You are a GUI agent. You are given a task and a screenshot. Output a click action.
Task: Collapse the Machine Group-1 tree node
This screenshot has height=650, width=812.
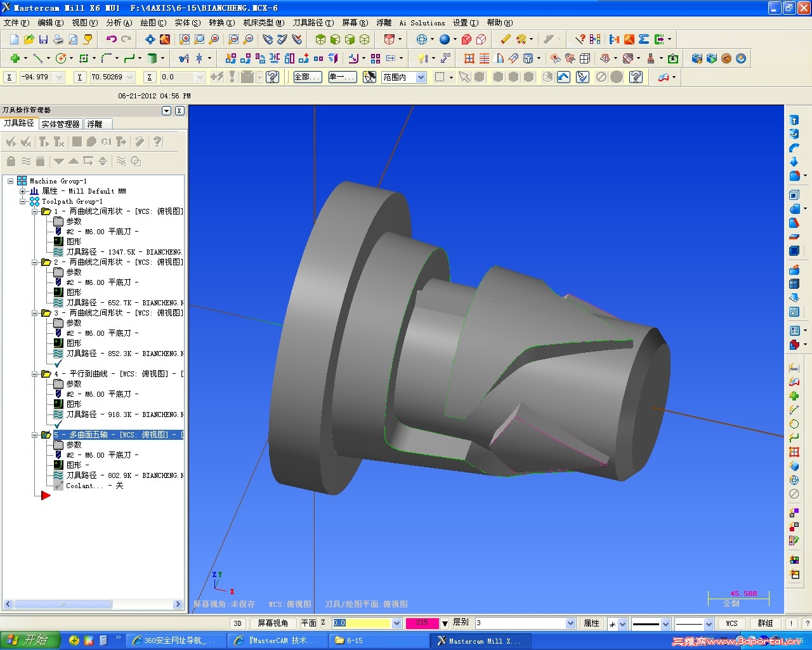coord(10,181)
